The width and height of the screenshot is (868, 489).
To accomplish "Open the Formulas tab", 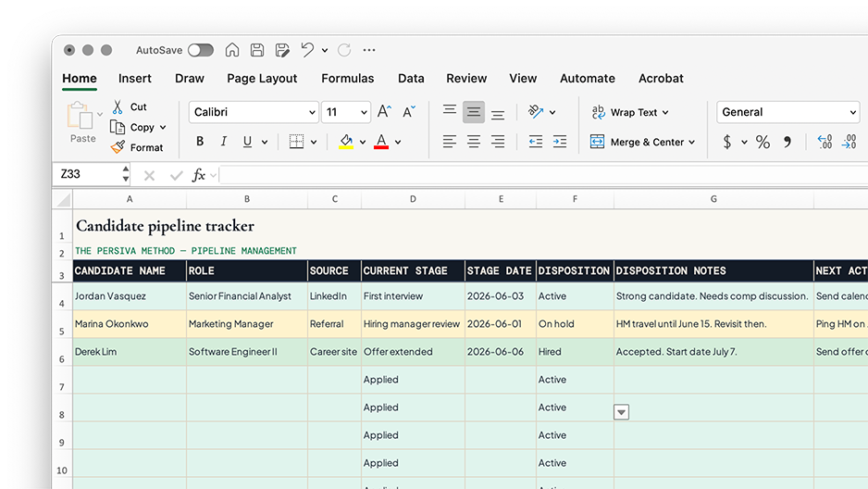I will pyautogui.click(x=348, y=79).
